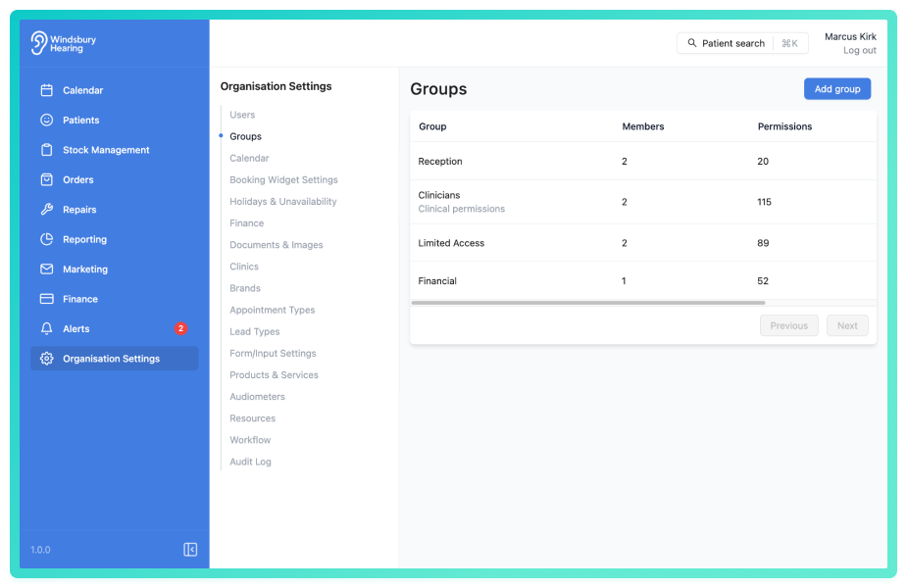The width and height of the screenshot is (907, 588).
Task: Open Calendar settings in Organisation Settings list
Action: coord(249,158)
